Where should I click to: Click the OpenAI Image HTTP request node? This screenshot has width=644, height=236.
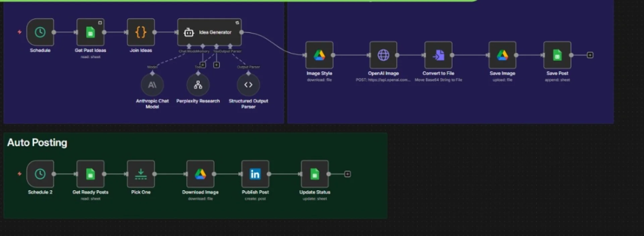383,55
